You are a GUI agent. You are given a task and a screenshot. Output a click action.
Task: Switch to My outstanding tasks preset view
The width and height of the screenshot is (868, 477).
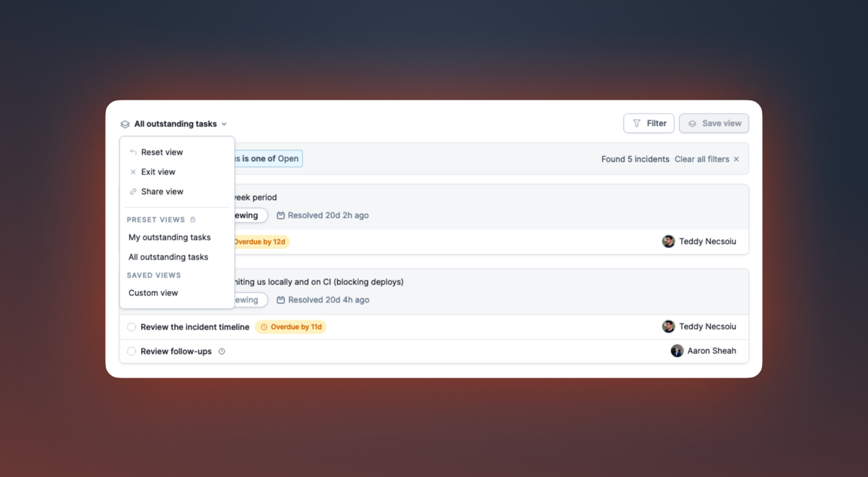coord(169,237)
